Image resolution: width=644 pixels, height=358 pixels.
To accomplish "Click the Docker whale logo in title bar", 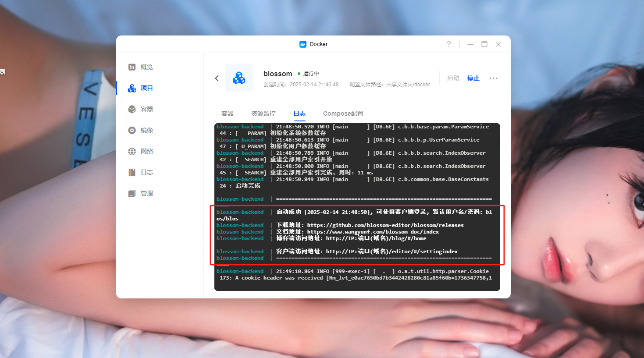I will 303,44.
